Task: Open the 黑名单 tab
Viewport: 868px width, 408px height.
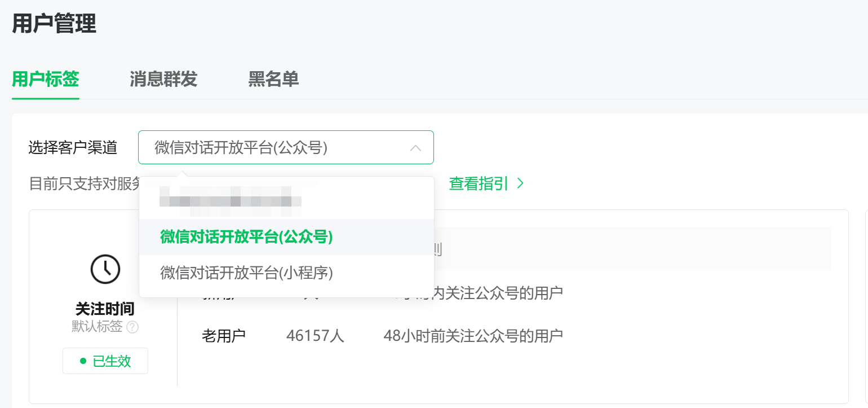Action: pyautogui.click(x=273, y=79)
